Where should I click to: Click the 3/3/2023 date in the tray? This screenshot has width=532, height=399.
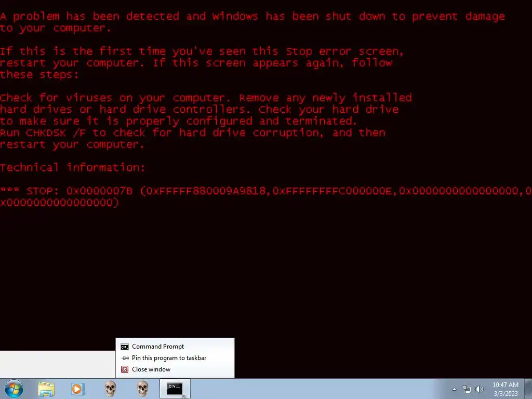click(506, 394)
